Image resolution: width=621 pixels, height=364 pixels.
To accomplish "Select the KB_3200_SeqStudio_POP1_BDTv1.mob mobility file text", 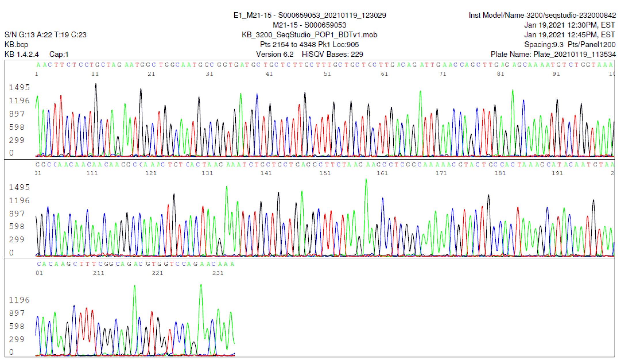I will click(x=309, y=35).
